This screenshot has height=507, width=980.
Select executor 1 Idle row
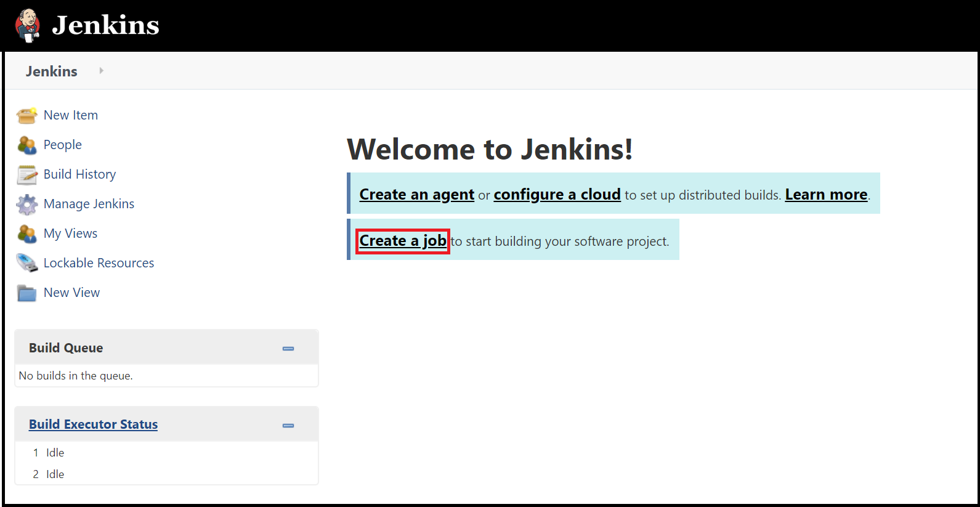166,453
